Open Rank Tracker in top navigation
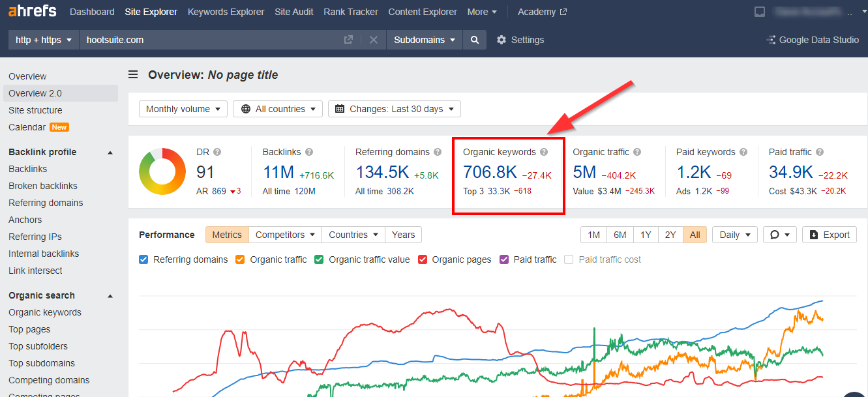This screenshot has width=868, height=397. [351, 12]
